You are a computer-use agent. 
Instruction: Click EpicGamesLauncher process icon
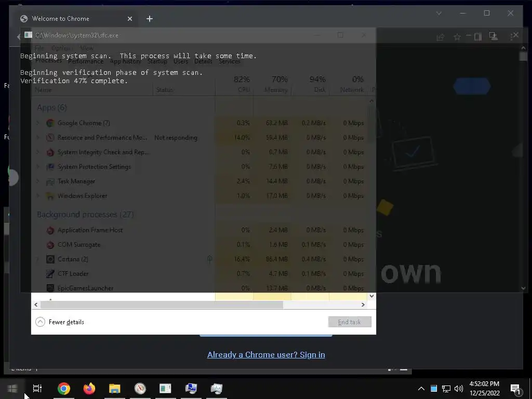pos(50,288)
